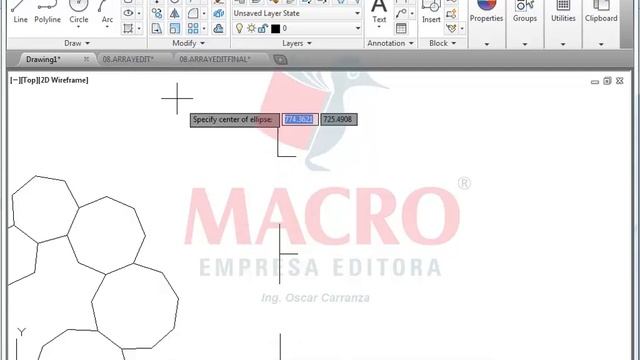Select the Text annotation tool
The height and width of the screenshot is (360, 640).
point(379,11)
